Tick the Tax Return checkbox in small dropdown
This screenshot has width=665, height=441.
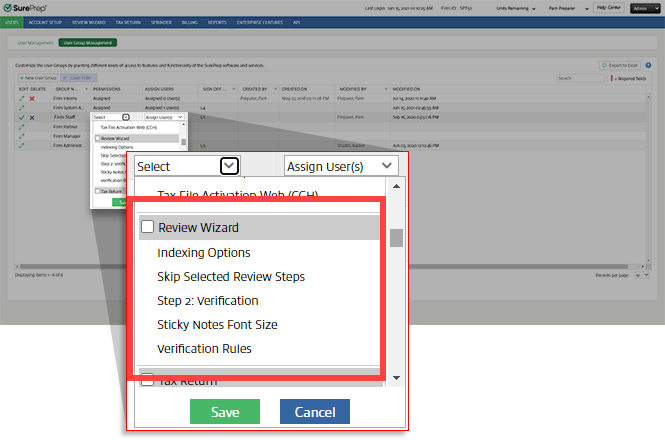(x=97, y=190)
